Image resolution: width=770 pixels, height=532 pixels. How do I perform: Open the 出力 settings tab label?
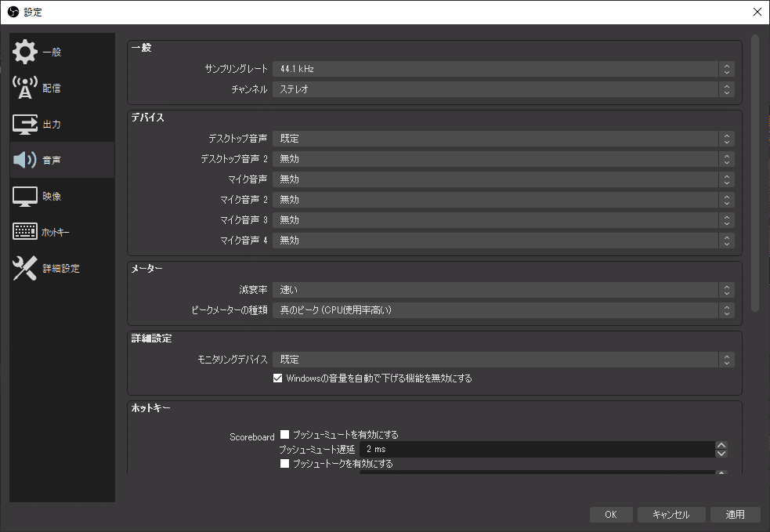52,125
